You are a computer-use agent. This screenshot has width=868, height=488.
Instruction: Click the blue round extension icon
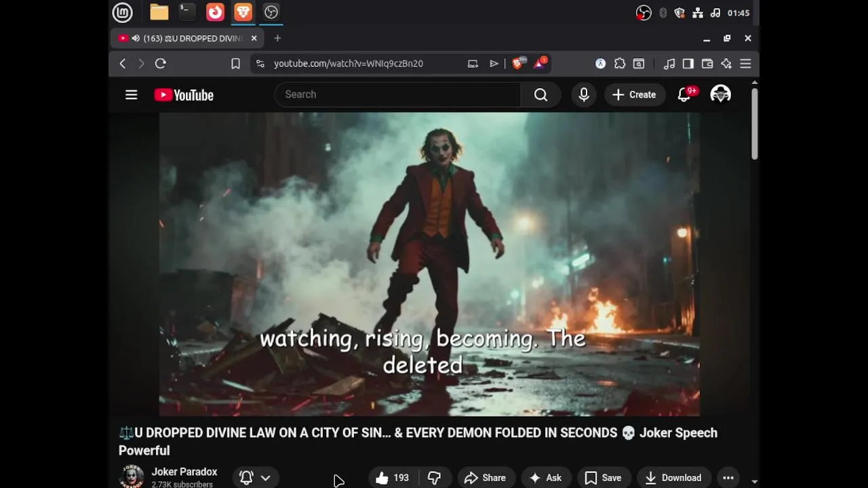tap(601, 64)
